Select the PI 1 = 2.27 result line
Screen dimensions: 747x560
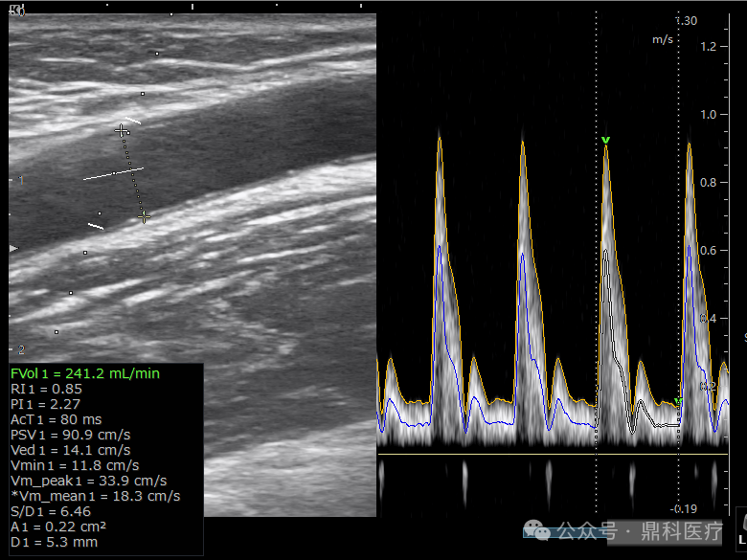45,404
